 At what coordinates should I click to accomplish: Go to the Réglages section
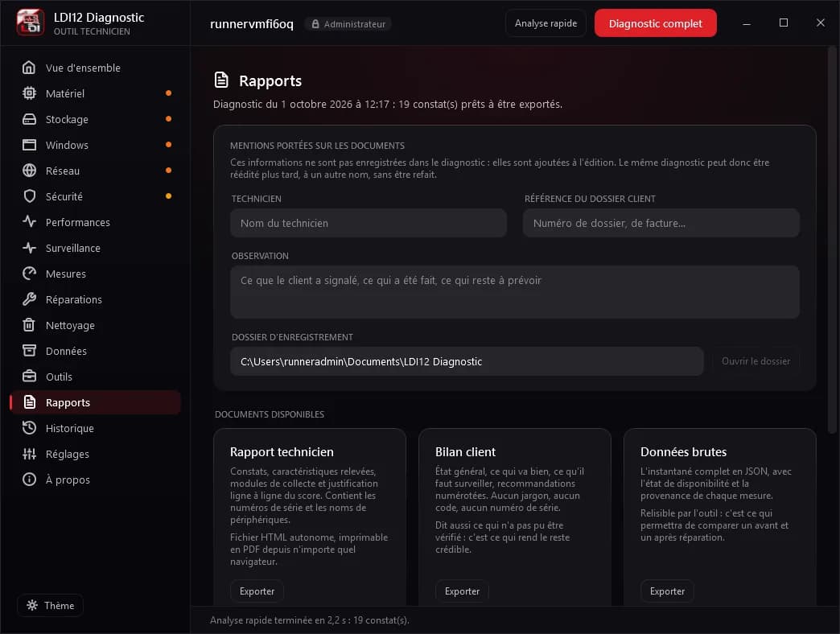coord(95,454)
